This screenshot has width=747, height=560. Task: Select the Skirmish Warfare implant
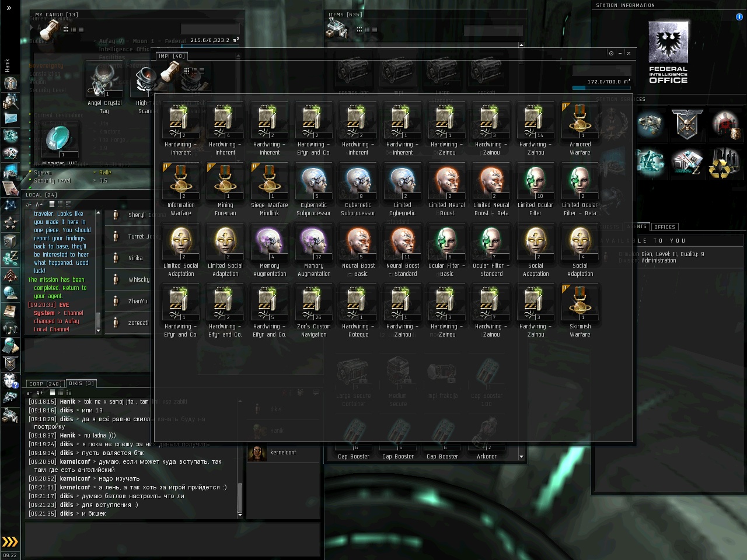coord(580,312)
